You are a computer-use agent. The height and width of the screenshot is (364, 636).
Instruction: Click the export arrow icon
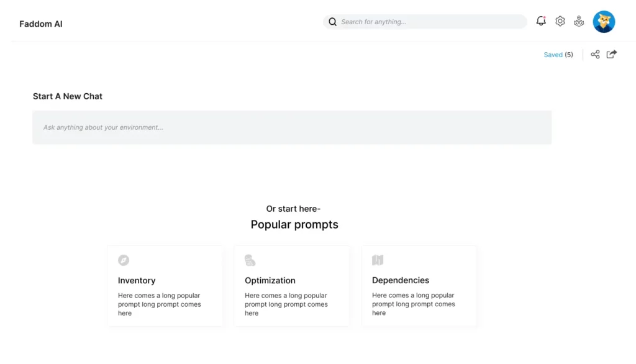click(612, 54)
